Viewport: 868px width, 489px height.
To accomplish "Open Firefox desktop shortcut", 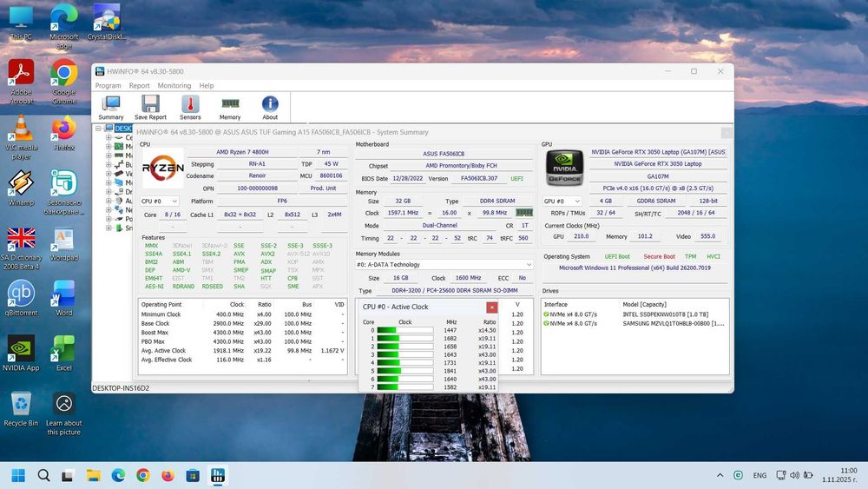I will (x=63, y=133).
